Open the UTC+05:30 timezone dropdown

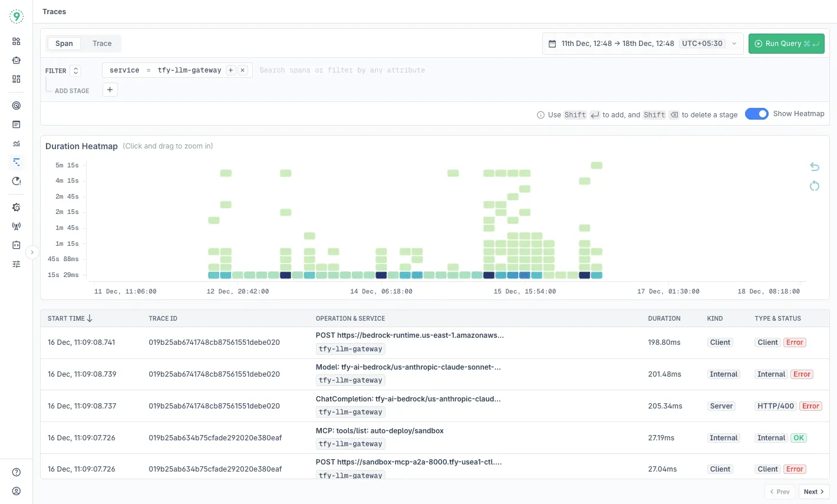pyautogui.click(x=702, y=43)
